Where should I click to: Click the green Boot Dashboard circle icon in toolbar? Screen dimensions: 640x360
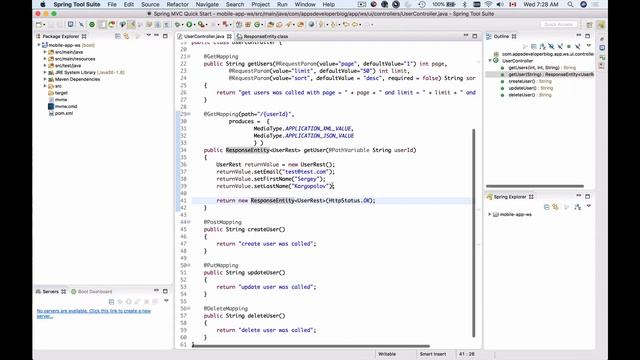(x=92, y=25)
